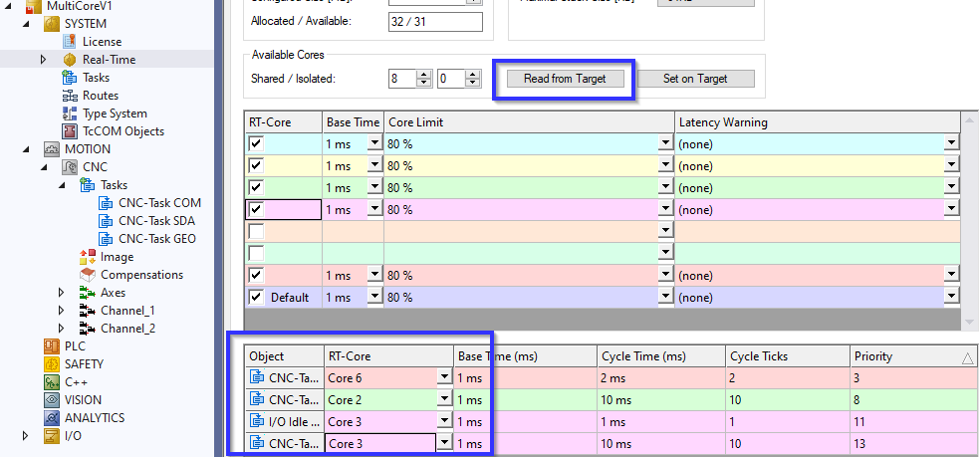Image resolution: width=980 pixels, height=457 pixels.
Task: Click the Axes icon
Action: point(88,293)
